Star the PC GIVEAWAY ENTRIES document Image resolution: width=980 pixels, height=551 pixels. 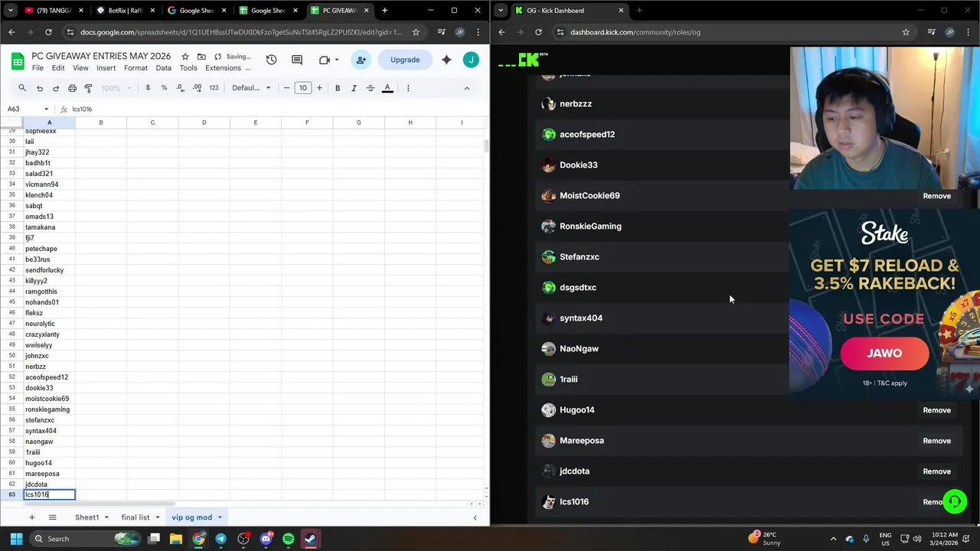tap(185, 57)
